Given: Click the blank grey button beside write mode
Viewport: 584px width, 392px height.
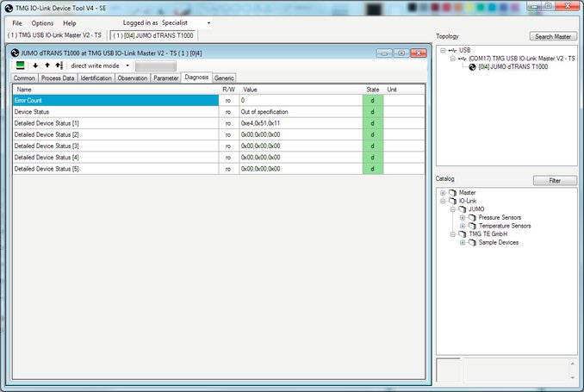Looking at the screenshot, I should 156,66.
